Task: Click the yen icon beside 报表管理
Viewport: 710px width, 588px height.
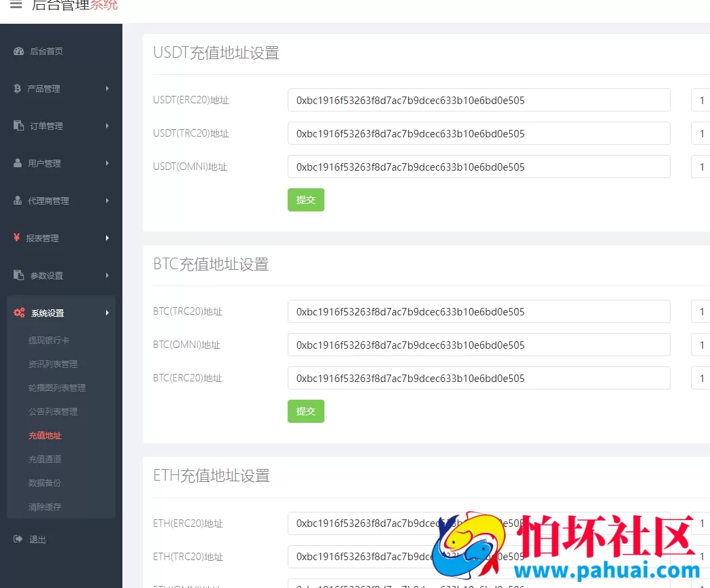Action: point(17,237)
